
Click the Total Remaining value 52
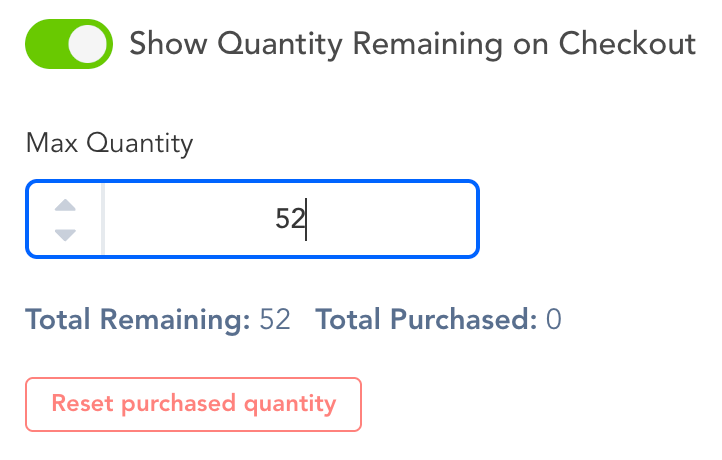click(275, 320)
